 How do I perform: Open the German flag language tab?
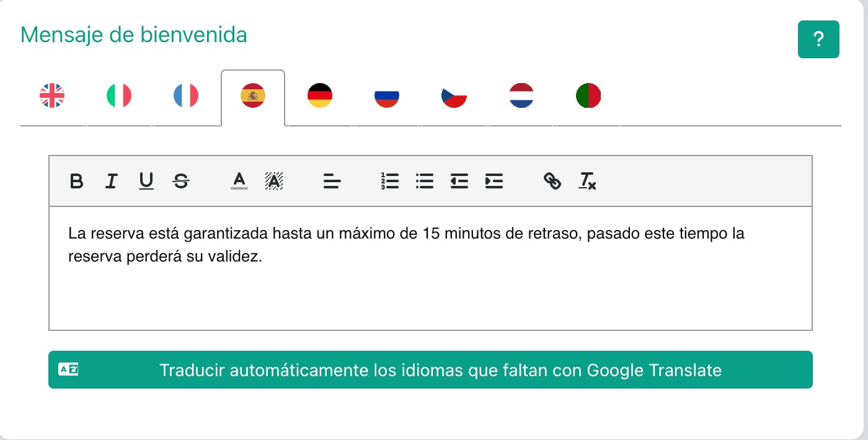click(x=320, y=96)
